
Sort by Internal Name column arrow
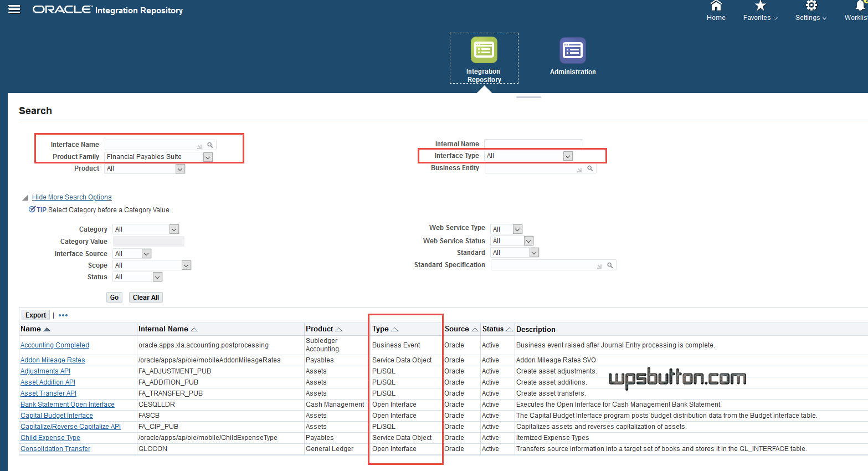tap(194, 329)
